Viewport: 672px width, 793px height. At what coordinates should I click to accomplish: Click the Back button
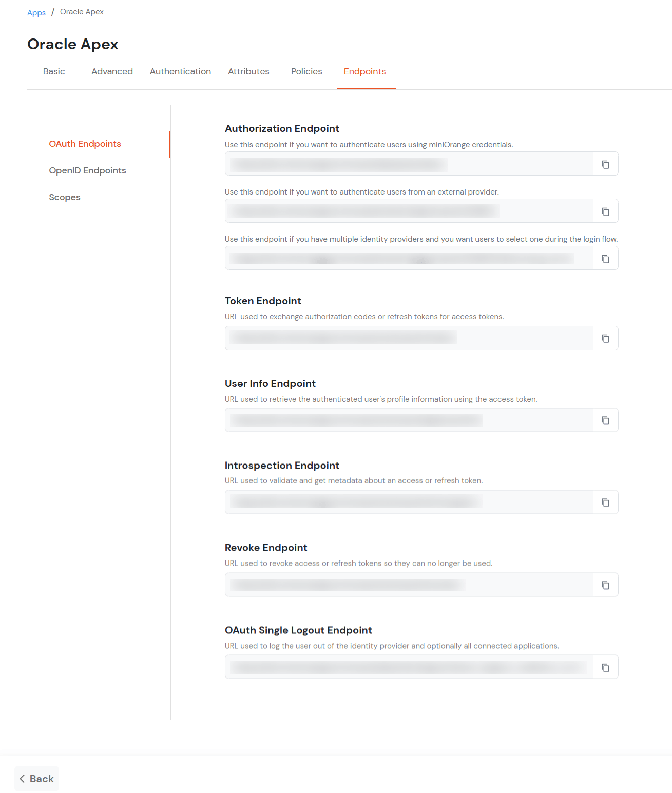[36, 779]
